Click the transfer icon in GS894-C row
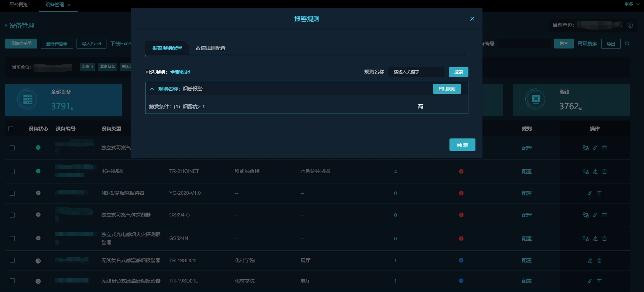Viewport: 644px width, 292px height. coord(585,215)
